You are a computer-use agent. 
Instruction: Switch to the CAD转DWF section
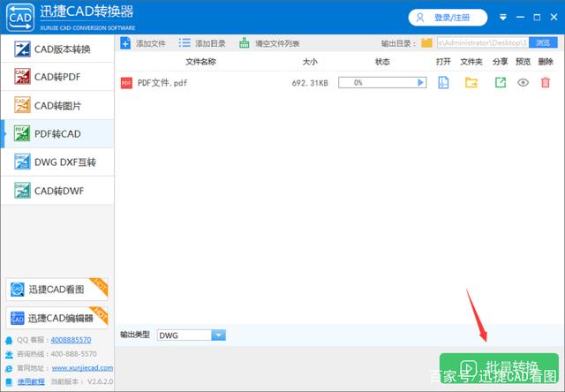pyautogui.click(x=57, y=191)
